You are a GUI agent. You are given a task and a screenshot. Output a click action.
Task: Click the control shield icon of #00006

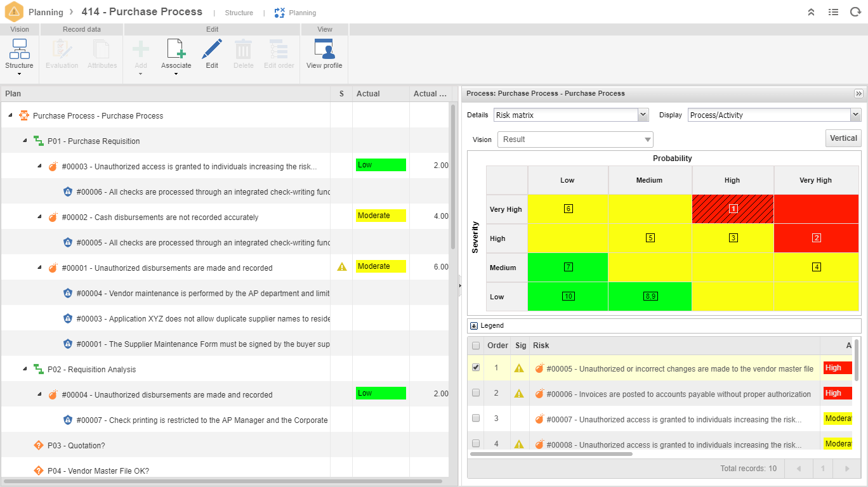tap(68, 192)
